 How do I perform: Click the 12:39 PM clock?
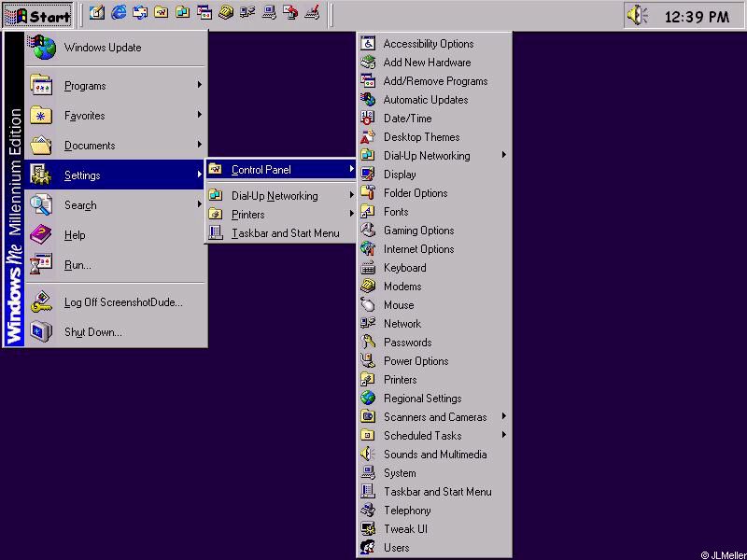[x=697, y=17]
